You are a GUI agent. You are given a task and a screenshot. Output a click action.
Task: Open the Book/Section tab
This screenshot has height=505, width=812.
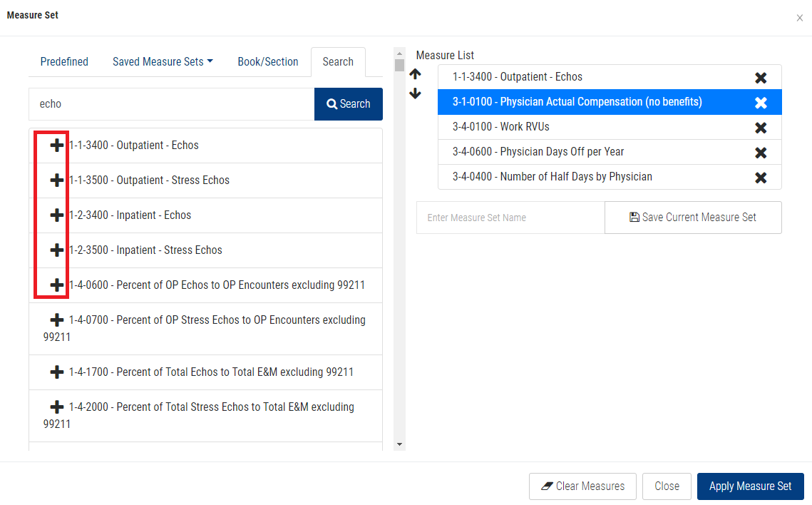click(x=268, y=62)
